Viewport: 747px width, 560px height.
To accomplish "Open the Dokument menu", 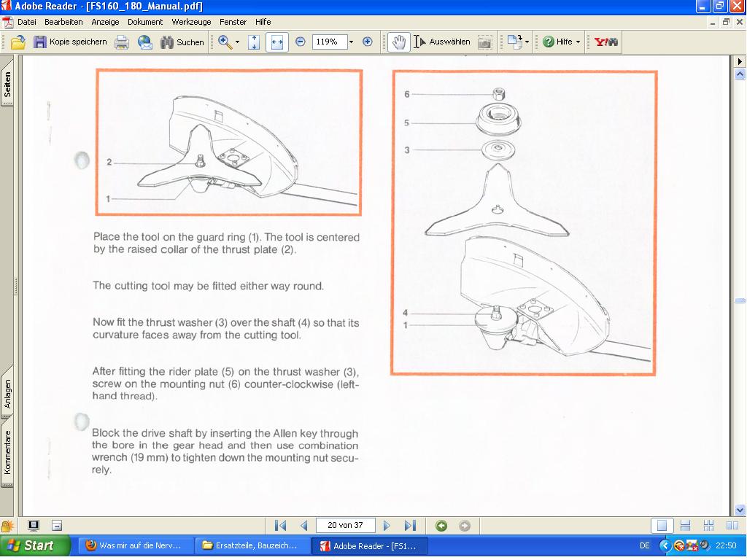I will coord(145,22).
